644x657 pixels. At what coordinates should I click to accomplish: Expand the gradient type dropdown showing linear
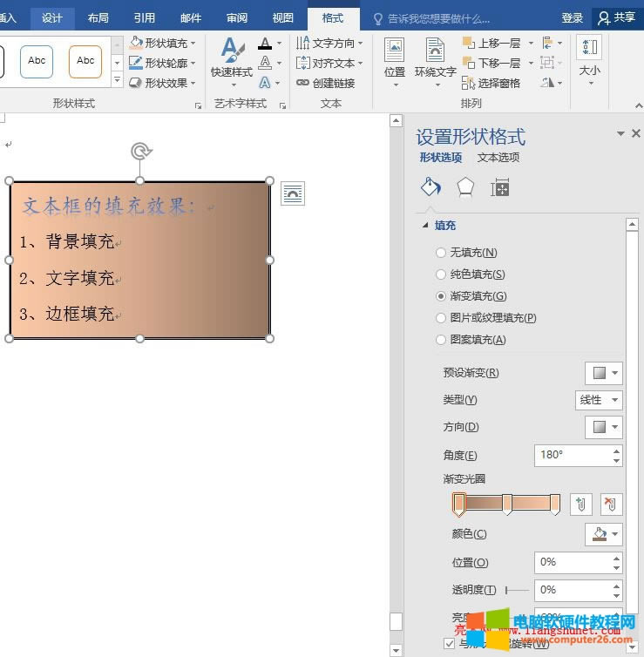pyautogui.click(x=600, y=400)
